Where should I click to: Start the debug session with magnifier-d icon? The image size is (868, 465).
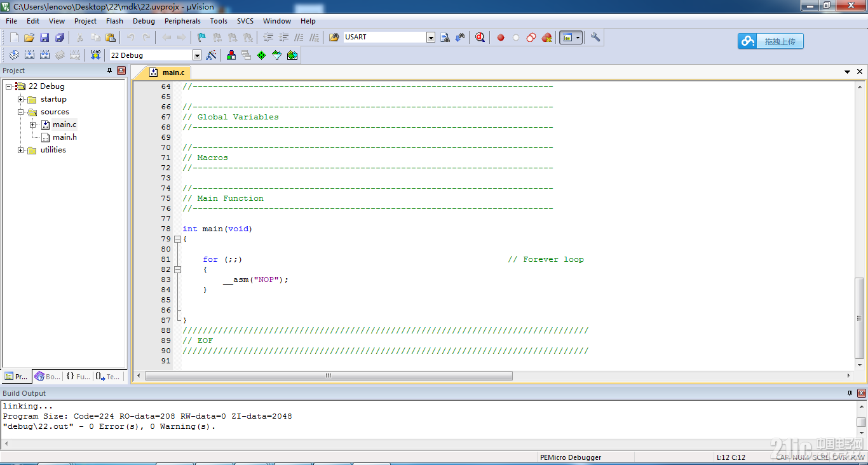[480, 37]
